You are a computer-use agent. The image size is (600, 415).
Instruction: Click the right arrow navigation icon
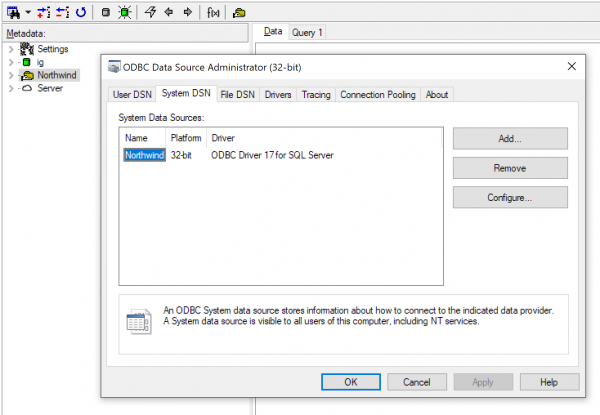[188, 12]
